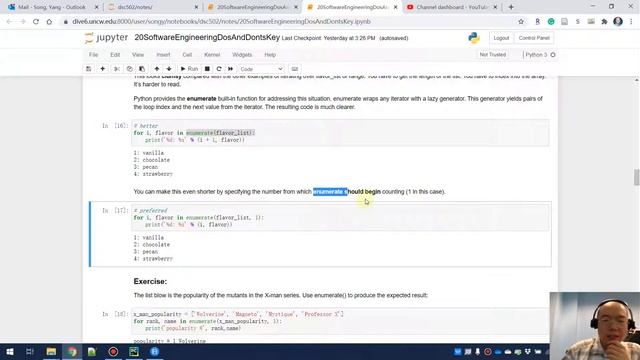Image resolution: width=640 pixels, height=360 pixels.
Task: Open the Widgets menu
Action: (242, 55)
